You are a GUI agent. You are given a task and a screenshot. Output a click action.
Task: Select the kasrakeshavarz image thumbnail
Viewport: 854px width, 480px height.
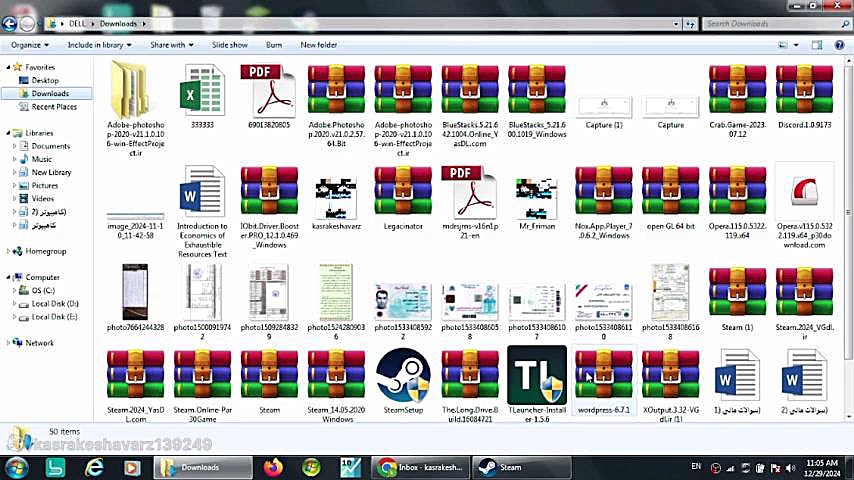[x=336, y=198]
